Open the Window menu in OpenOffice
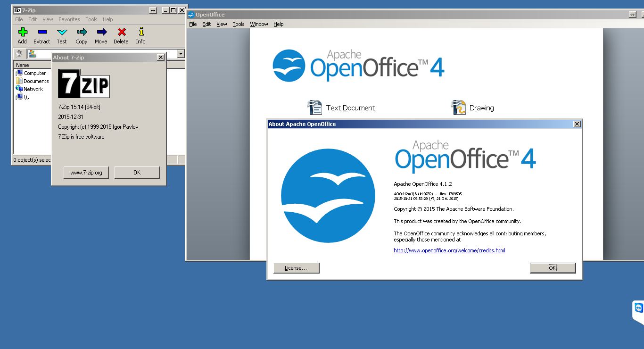The height and width of the screenshot is (349, 644). [259, 24]
